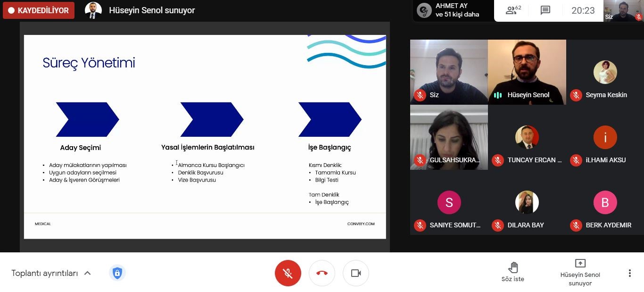This screenshot has height=292, width=644.
Task: Click the Hüseyin Senol sunuyor presentation button
Action: point(580,272)
